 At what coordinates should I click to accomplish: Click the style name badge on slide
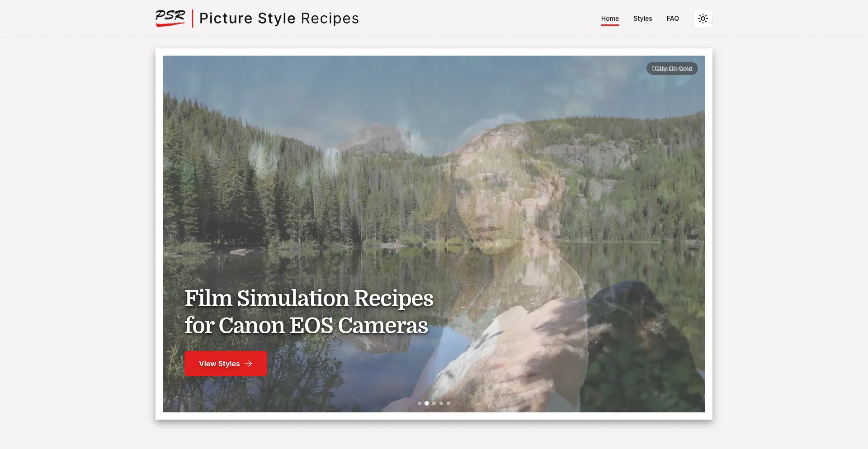(672, 69)
